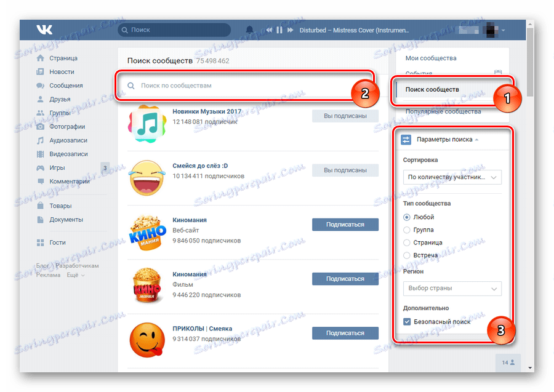Screen dimensions: 554x392
Task: Open the Выбор страны dropdown
Action: pyautogui.click(x=452, y=288)
